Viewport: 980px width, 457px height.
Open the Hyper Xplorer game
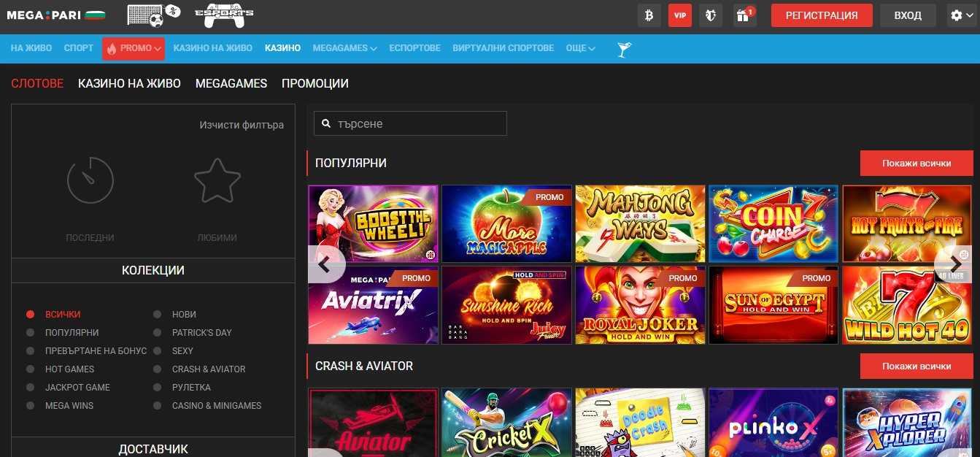click(907, 423)
